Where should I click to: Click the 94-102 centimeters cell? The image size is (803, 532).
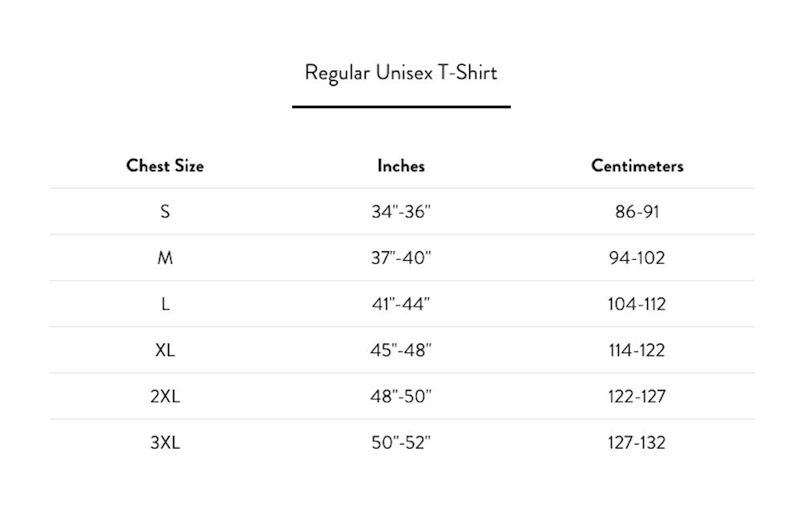pos(637,258)
